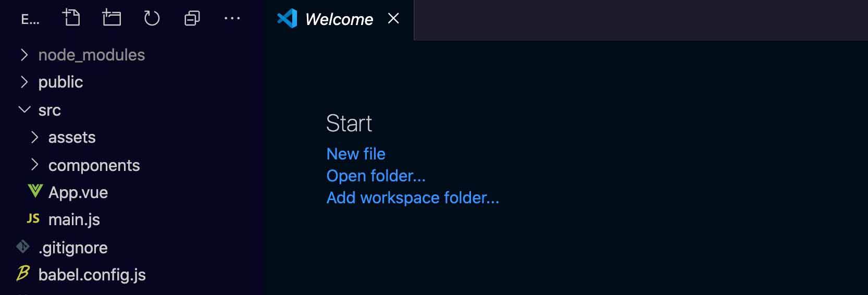Click the truncated Explorer title "E..."
The height and width of the screenshot is (295, 868).
coord(30,20)
